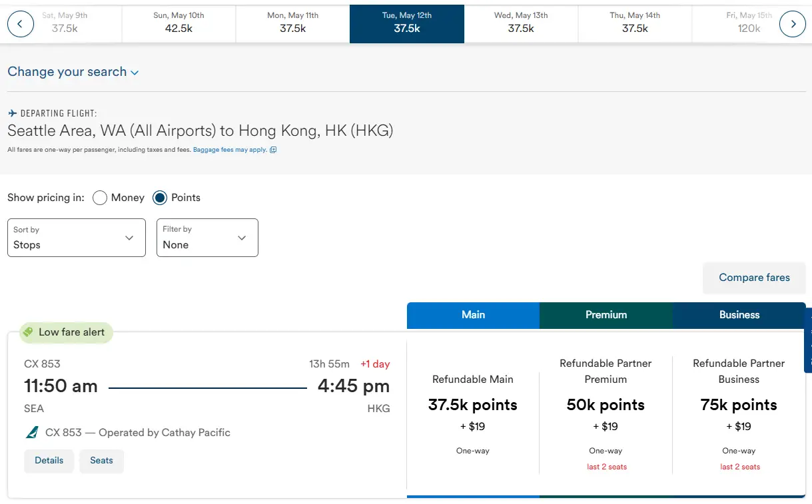Click the Low fare alert tag icon
Viewport: 812px width, 504px height.
click(x=28, y=332)
